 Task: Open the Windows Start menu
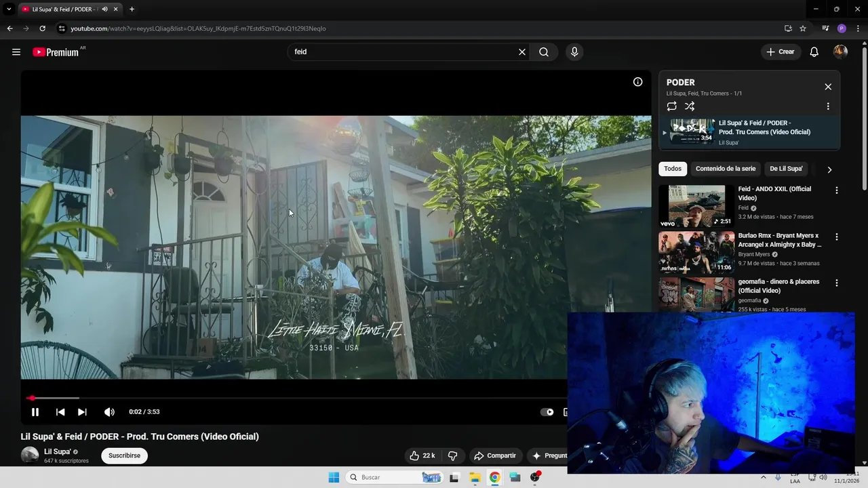(x=334, y=477)
